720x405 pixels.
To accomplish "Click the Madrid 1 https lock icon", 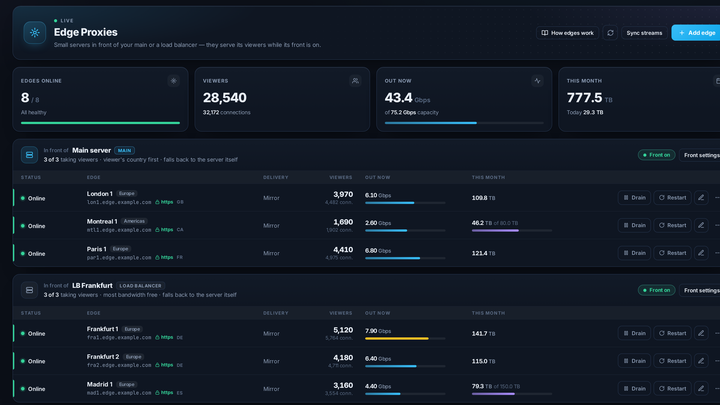I will pos(157,393).
